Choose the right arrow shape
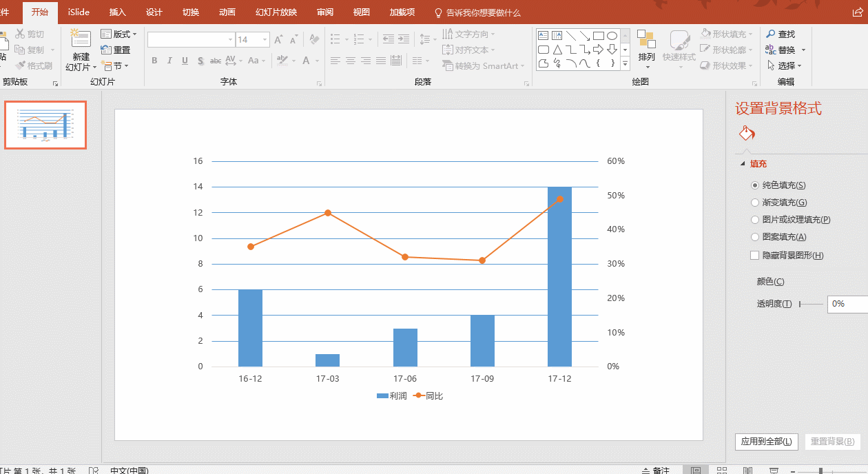868x474 pixels. click(x=598, y=50)
